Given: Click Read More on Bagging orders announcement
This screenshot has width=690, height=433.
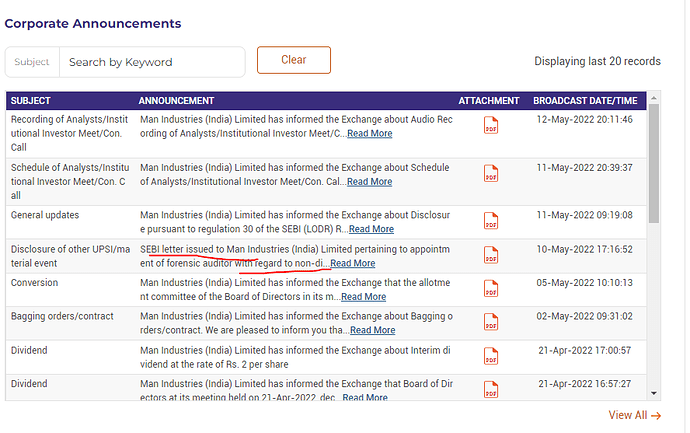Looking at the screenshot, I should coord(372,330).
